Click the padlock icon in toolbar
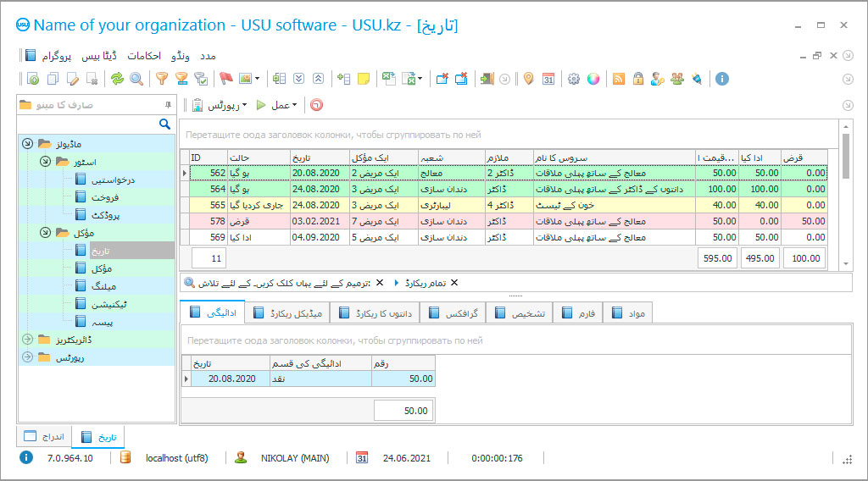 click(637, 79)
